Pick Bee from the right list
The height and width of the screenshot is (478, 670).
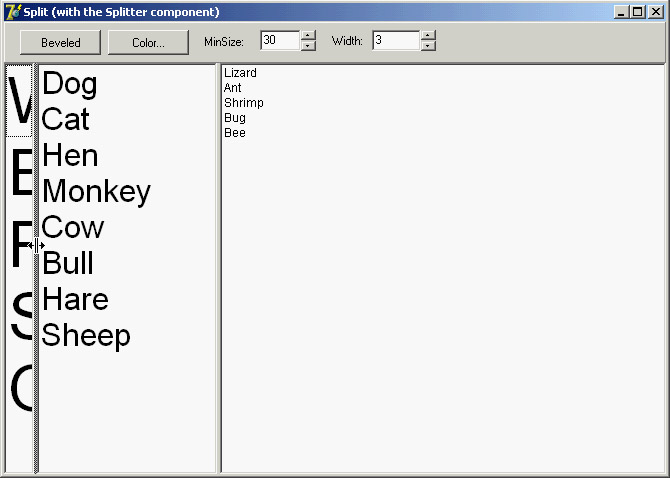coord(235,133)
